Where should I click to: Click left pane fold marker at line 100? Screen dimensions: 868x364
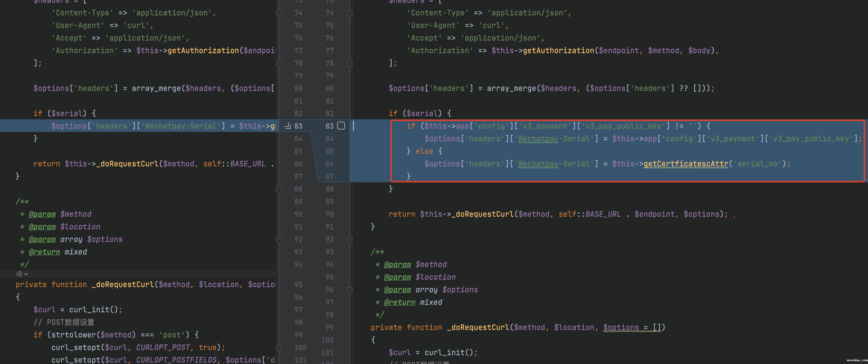(279, 347)
